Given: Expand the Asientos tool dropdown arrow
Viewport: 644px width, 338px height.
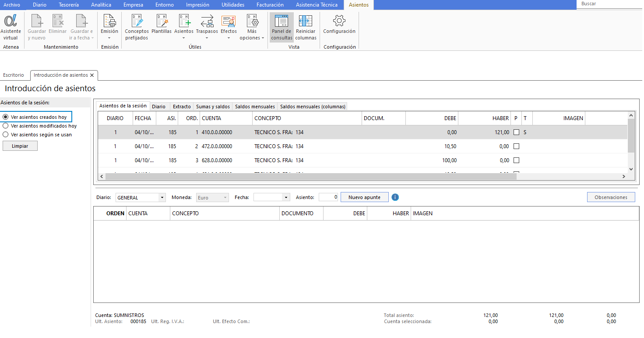Looking at the screenshot, I should tap(184, 38).
